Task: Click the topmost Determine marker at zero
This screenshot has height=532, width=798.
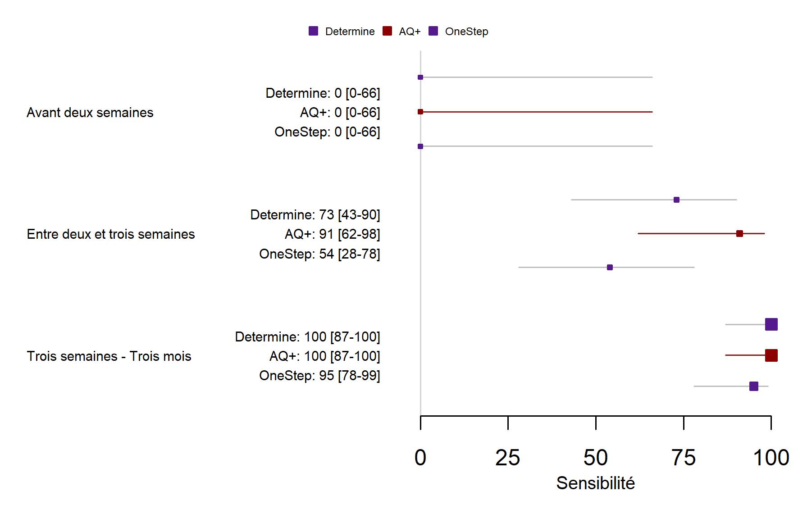Action: pyautogui.click(x=420, y=77)
